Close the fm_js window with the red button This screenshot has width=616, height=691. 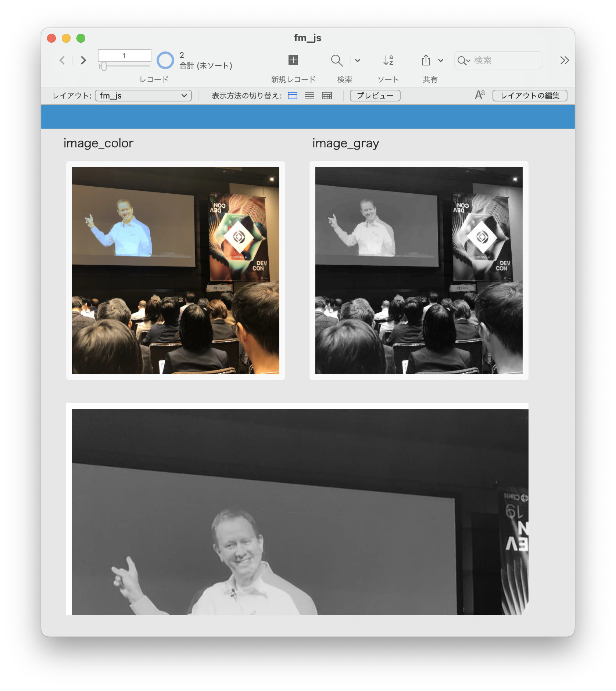point(51,38)
